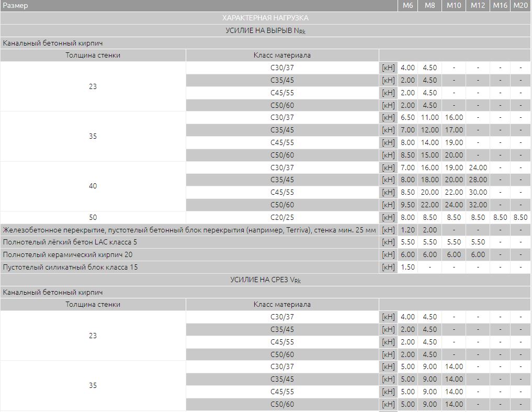The height and width of the screenshot is (412, 532).
Task: Select wall thickness '35' in the ВЫРЫВ section
Action: (x=93, y=136)
